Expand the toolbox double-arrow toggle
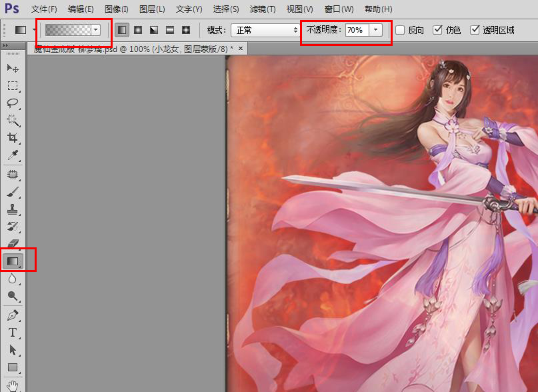 pyautogui.click(x=5, y=45)
